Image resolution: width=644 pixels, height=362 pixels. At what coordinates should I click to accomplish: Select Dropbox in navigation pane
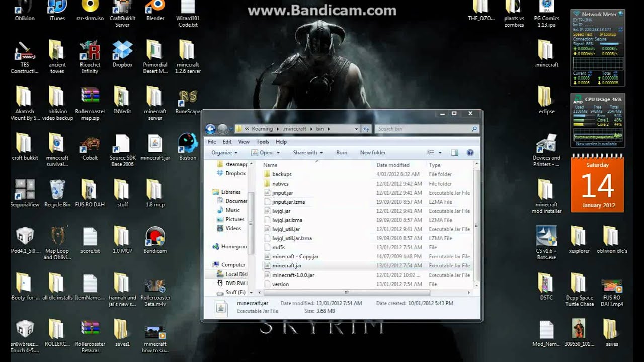[x=231, y=173]
